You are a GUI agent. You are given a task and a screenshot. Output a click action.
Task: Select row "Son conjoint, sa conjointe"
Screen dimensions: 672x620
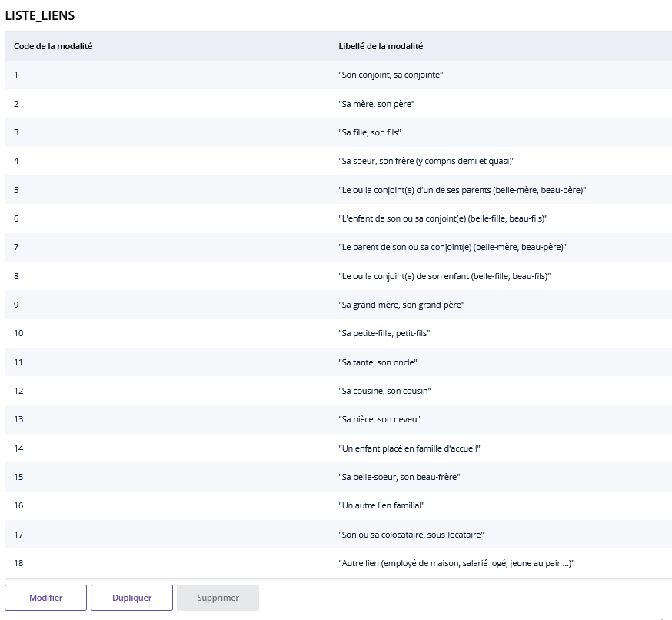coord(391,75)
